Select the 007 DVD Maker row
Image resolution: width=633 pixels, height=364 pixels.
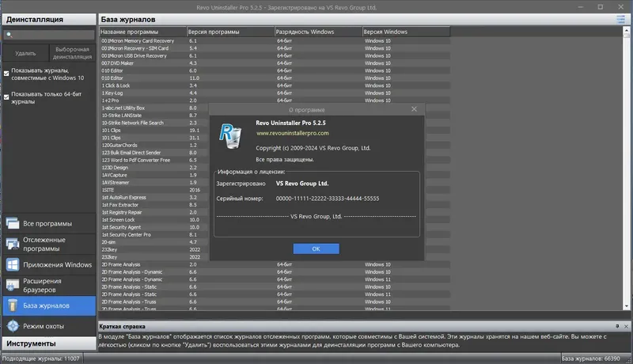click(275, 63)
